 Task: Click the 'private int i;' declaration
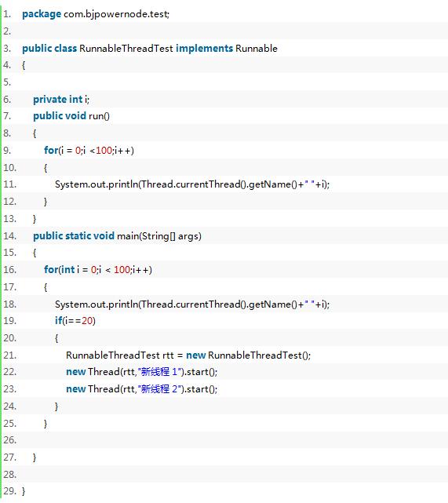coord(61,100)
